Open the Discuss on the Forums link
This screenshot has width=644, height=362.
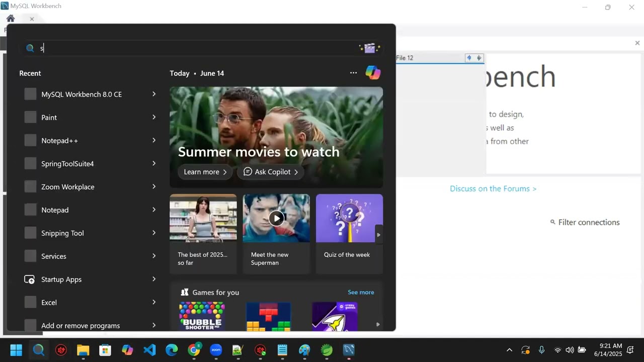click(493, 189)
